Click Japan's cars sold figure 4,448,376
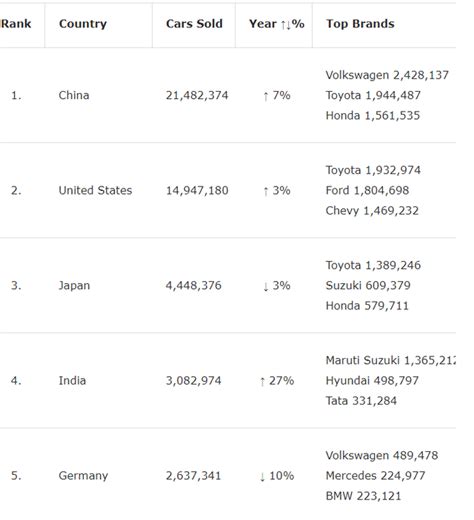 point(193,286)
